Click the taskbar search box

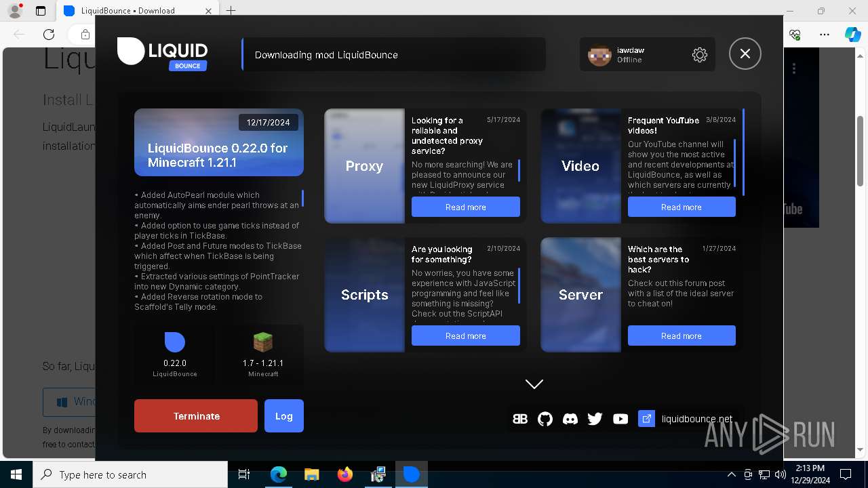point(130,474)
